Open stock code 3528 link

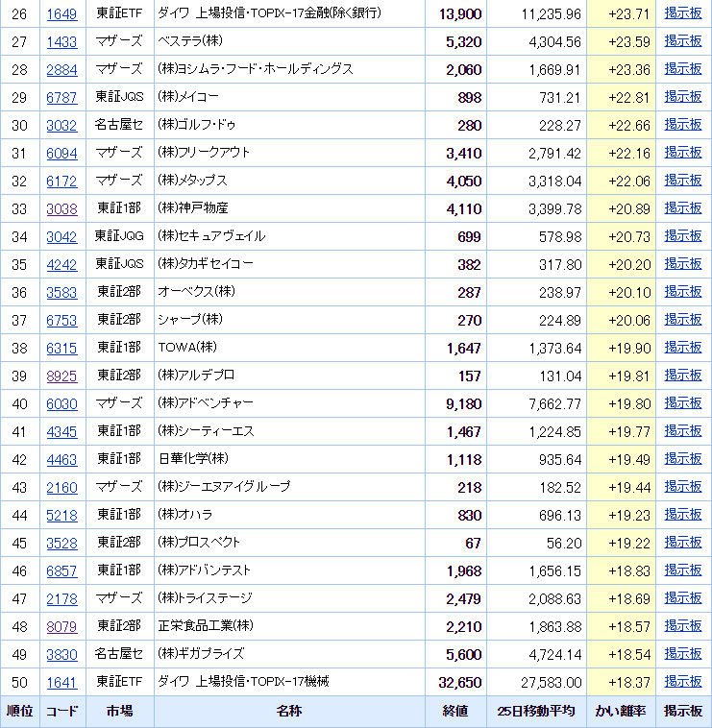pos(61,544)
